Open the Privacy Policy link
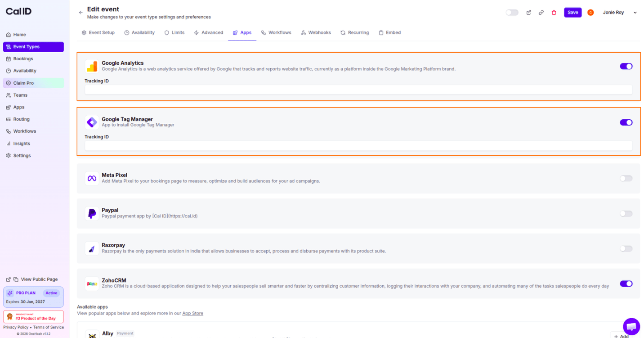The height and width of the screenshot is (338, 644). click(16, 327)
